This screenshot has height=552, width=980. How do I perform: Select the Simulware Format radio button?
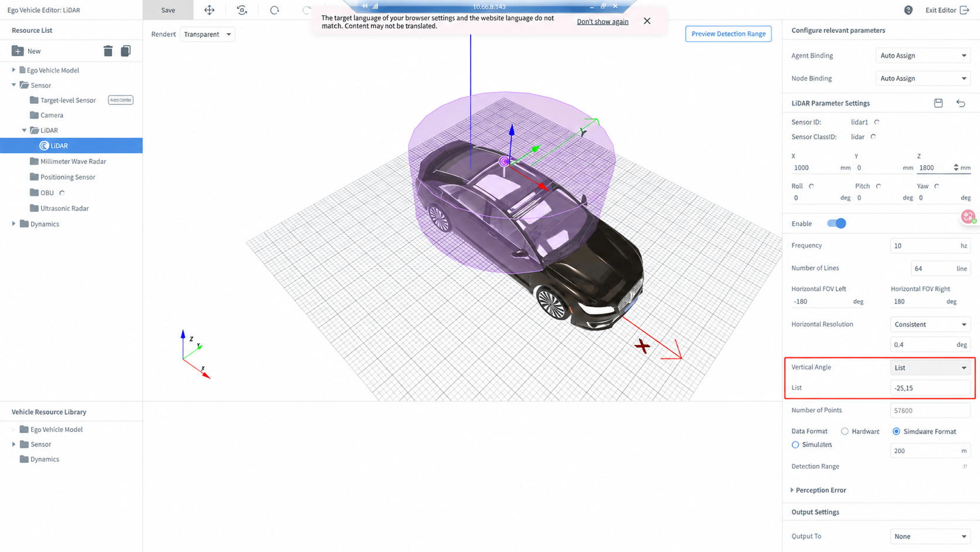(896, 431)
